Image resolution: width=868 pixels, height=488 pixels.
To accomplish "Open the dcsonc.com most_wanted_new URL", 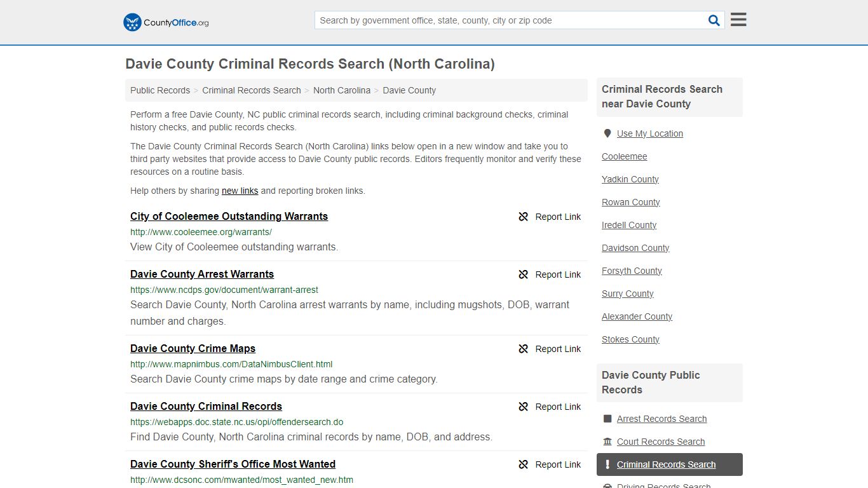I will 241,480.
